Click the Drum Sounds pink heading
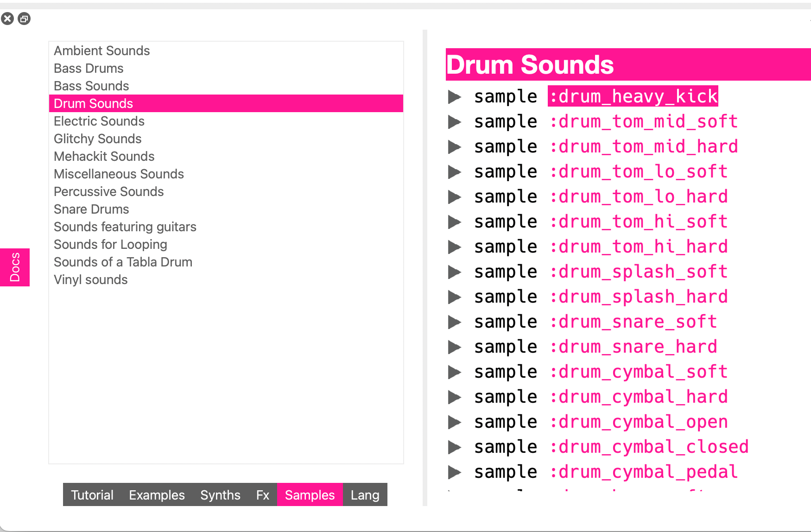The image size is (811, 532). click(628, 64)
